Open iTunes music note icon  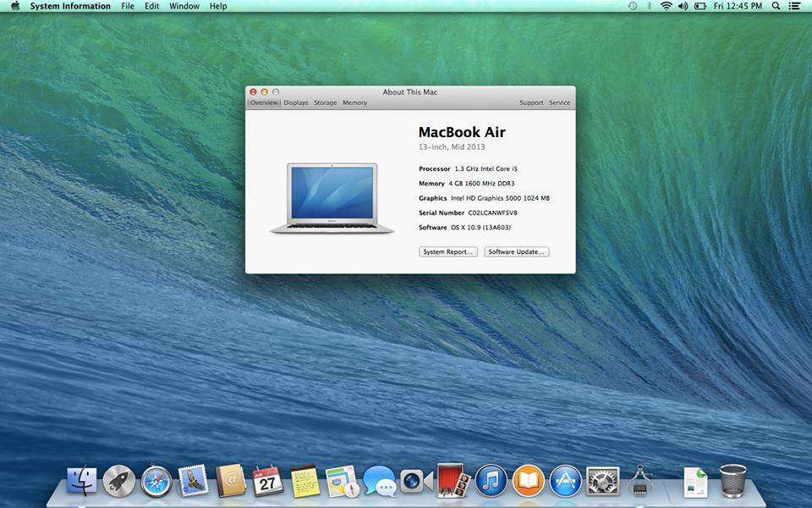click(491, 481)
